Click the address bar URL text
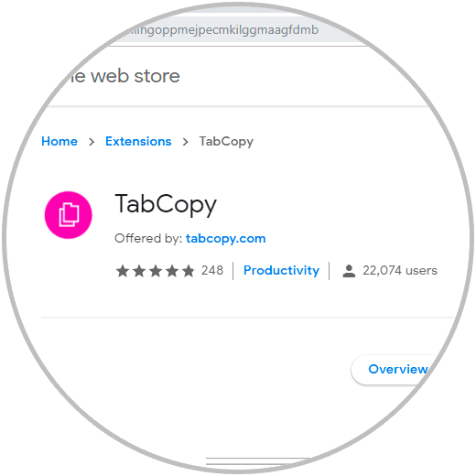This screenshot has height=476, width=476. pyautogui.click(x=222, y=30)
